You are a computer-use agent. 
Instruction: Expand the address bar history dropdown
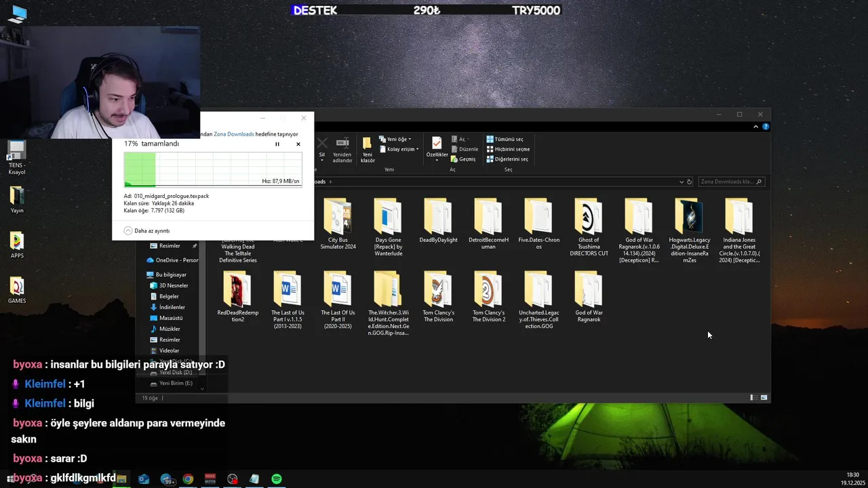tap(682, 182)
